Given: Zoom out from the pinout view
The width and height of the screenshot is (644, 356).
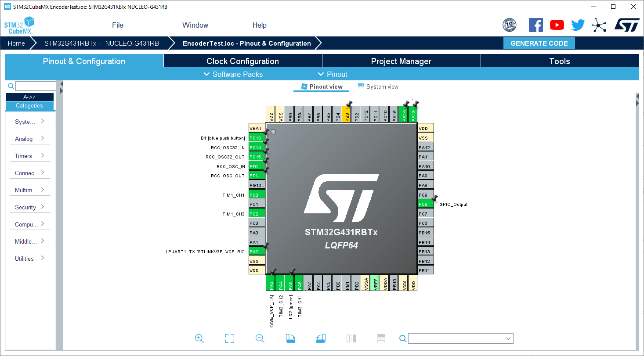Looking at the screenshot, I should [x=260, y=338].
